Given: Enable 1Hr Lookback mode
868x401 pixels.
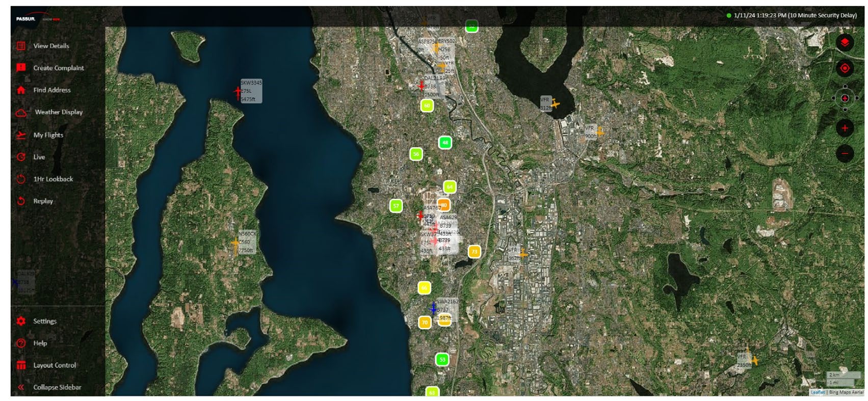Looking at the screenshot, I should [53, 179].
